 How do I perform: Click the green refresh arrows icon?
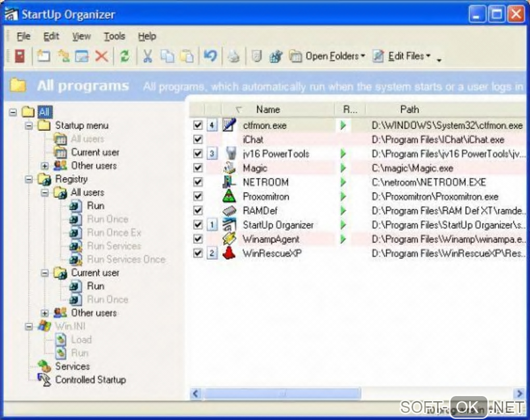click(125, 56)
